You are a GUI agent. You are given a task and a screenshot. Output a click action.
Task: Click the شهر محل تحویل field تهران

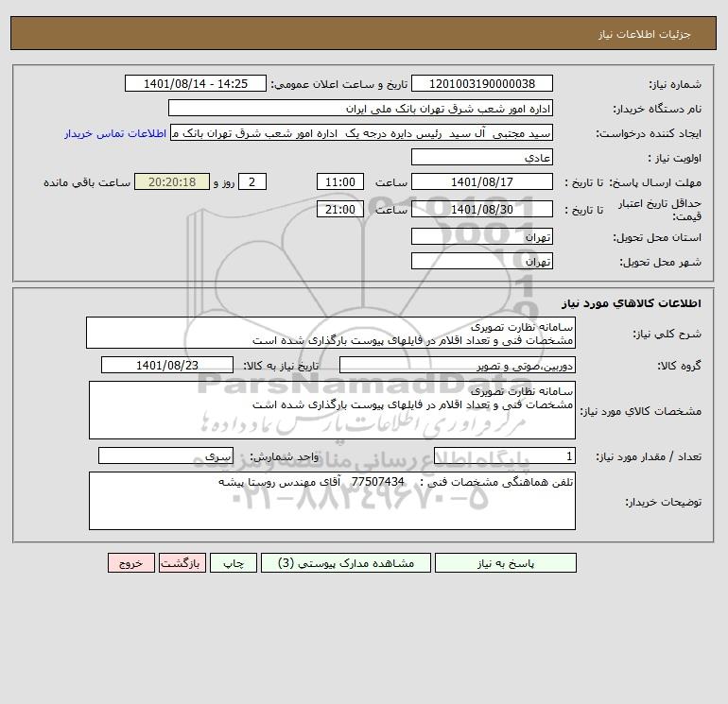(482, 261)
